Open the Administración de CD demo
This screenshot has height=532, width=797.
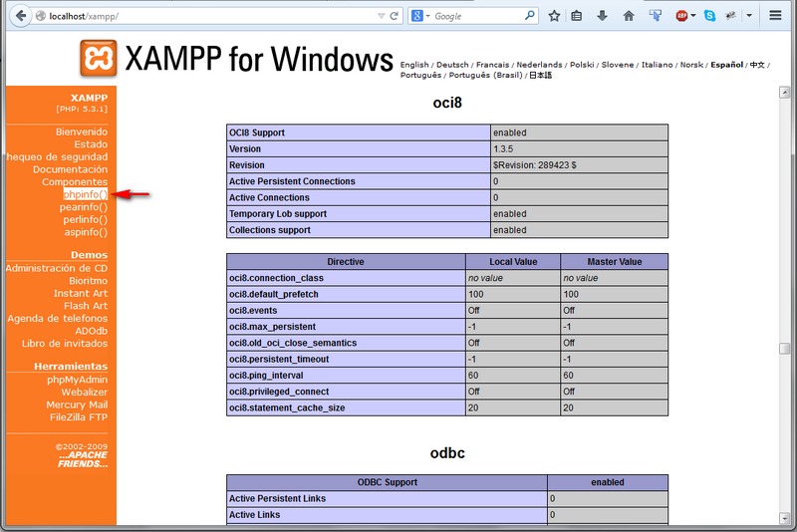pyautogui.click(x=57, y=268)
